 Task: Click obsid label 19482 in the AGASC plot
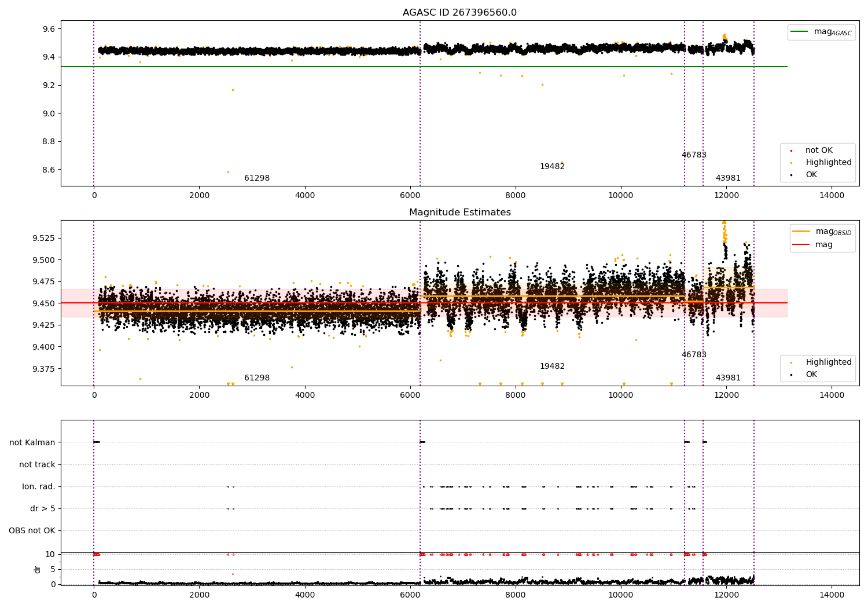(x=552, y=167)
